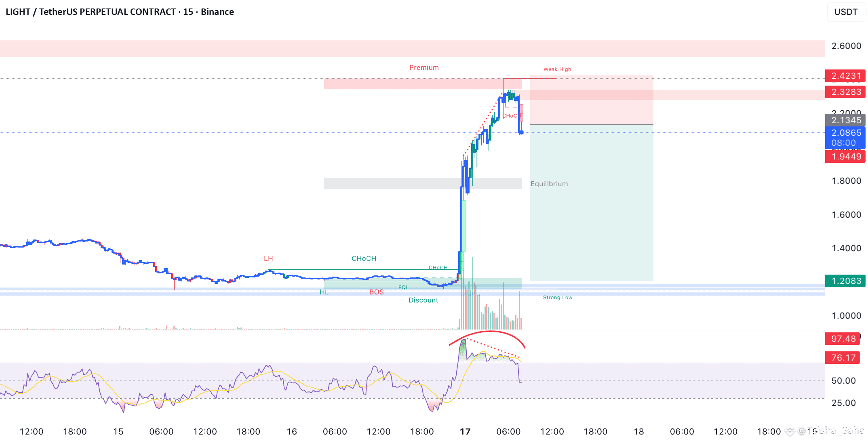This screenshot has width=868, height=441.
Task: Click the 76.17 RSI value label
Action: click(x=843, y=358)
